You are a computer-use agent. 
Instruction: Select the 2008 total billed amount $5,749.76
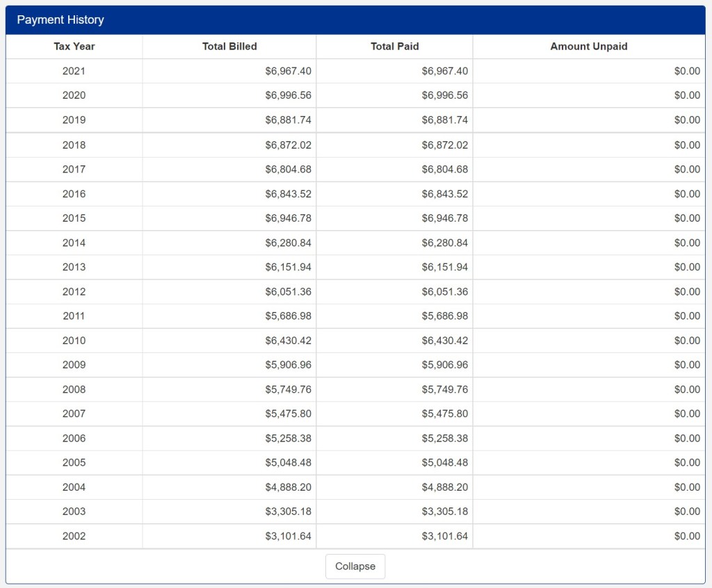point(288,389)
